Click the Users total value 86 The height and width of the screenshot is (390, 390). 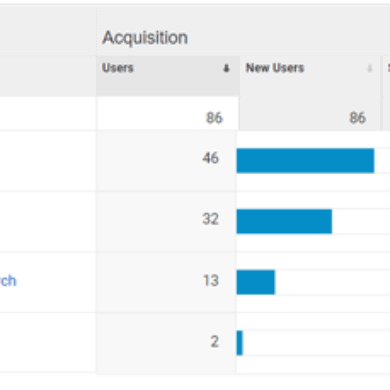point(214,118)
